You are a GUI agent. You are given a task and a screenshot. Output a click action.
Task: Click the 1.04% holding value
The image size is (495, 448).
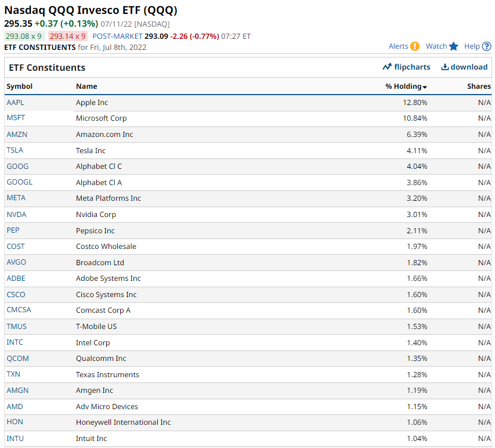[x=417, y=439]
